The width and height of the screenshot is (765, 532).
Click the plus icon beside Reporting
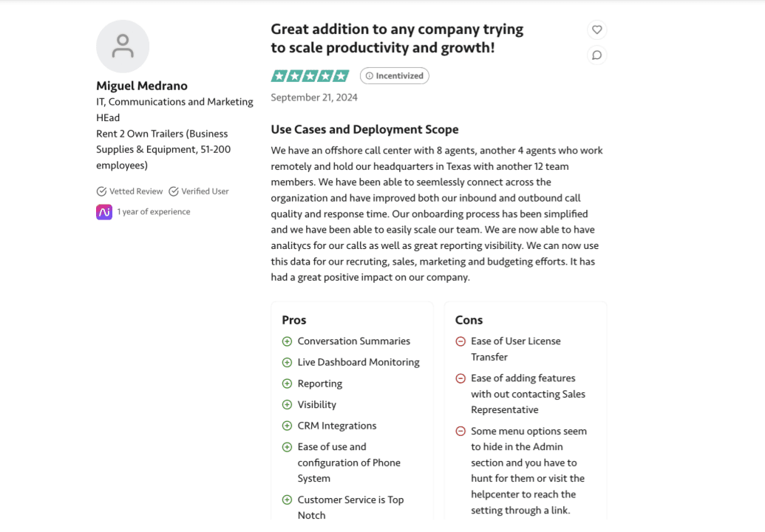[287, 383]
